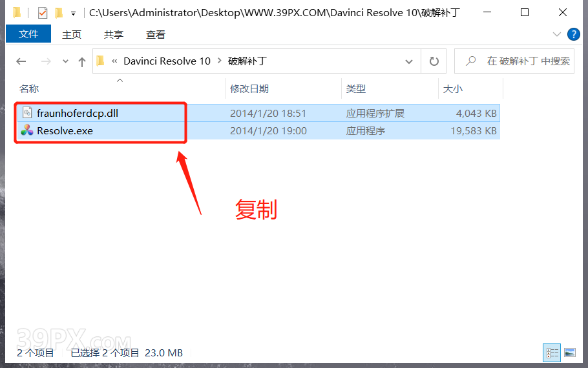Open the recent locations dropdown

pos(65,61)
